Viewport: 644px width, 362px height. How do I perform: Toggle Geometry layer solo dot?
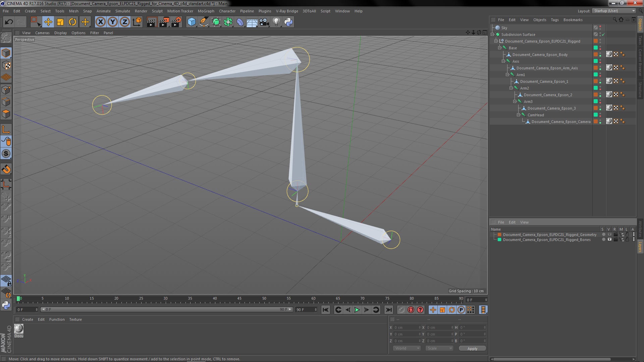point(603,235)
